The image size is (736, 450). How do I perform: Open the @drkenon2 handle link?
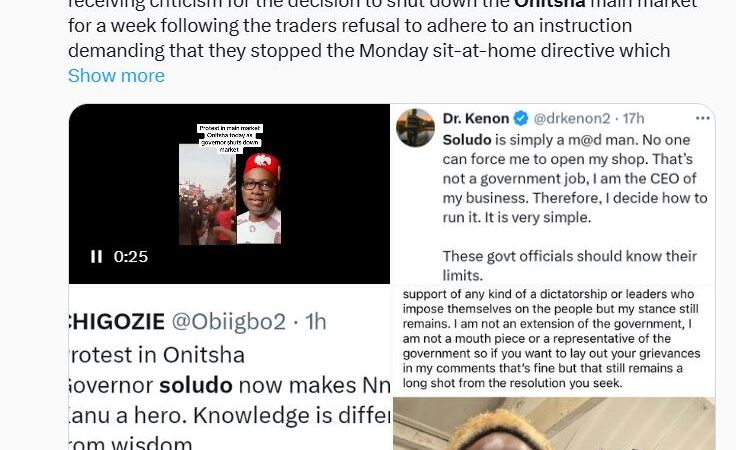coord(572,118)
